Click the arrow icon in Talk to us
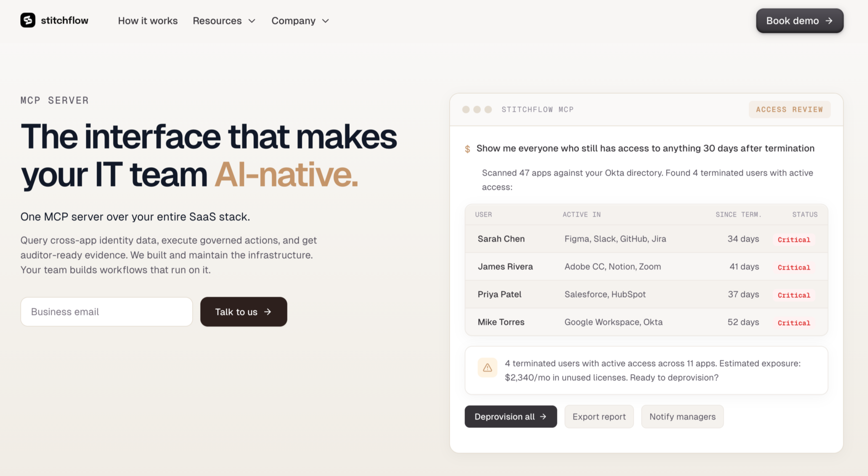This screenshot has height=476, width=868. [x=267, y=312]
